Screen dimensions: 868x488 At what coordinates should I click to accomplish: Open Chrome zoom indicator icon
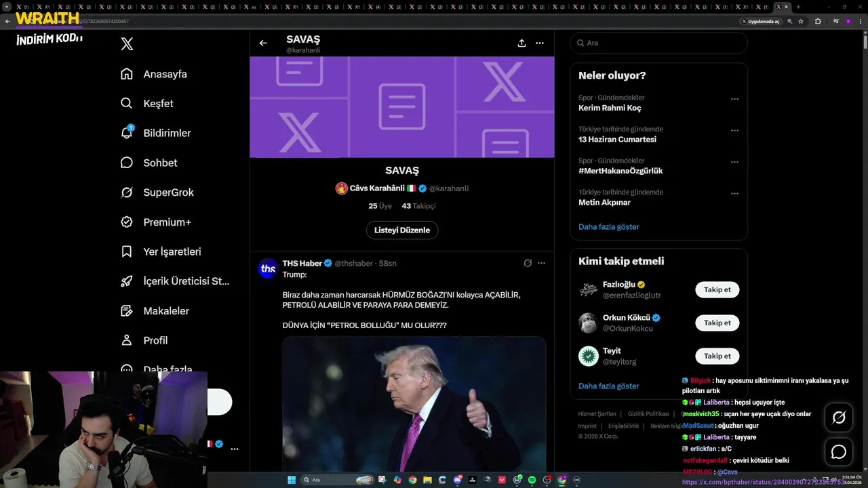coord(790,22)
